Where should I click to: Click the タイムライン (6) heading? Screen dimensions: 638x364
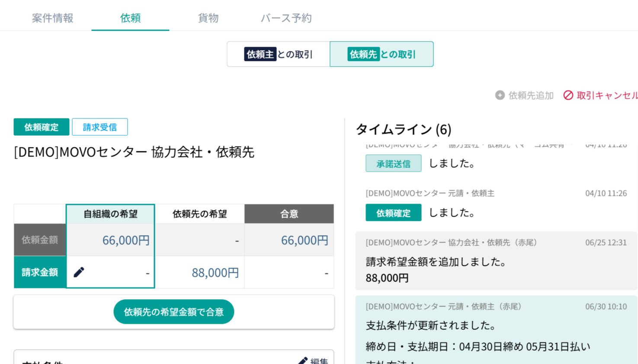(x=404, y=129)
